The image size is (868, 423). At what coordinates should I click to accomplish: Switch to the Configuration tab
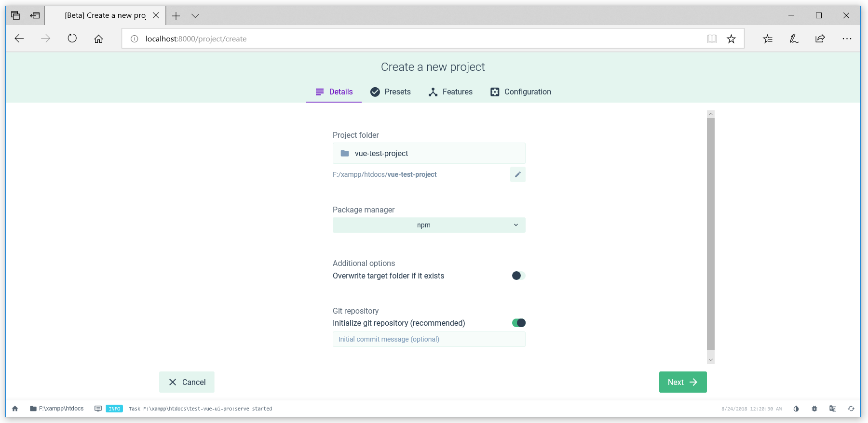pyautogui.click(x=520, y=92)
